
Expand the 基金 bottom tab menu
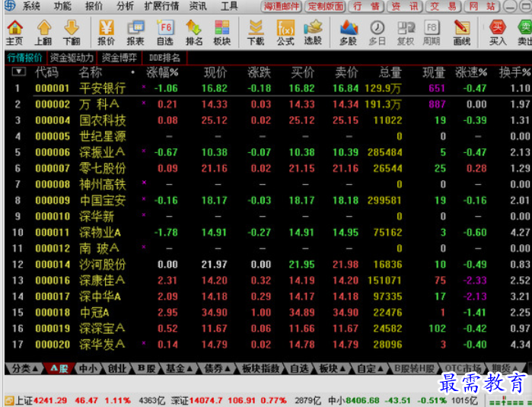(x=178, y=368)
